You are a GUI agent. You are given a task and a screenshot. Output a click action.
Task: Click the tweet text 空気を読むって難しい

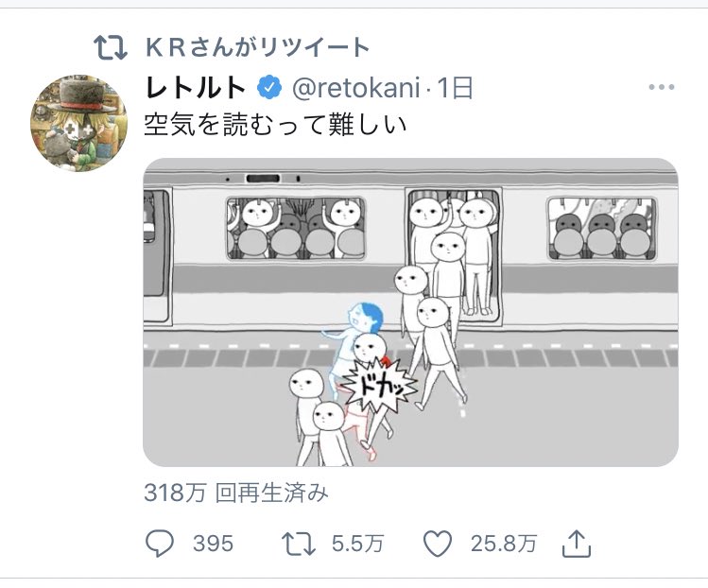275,125
